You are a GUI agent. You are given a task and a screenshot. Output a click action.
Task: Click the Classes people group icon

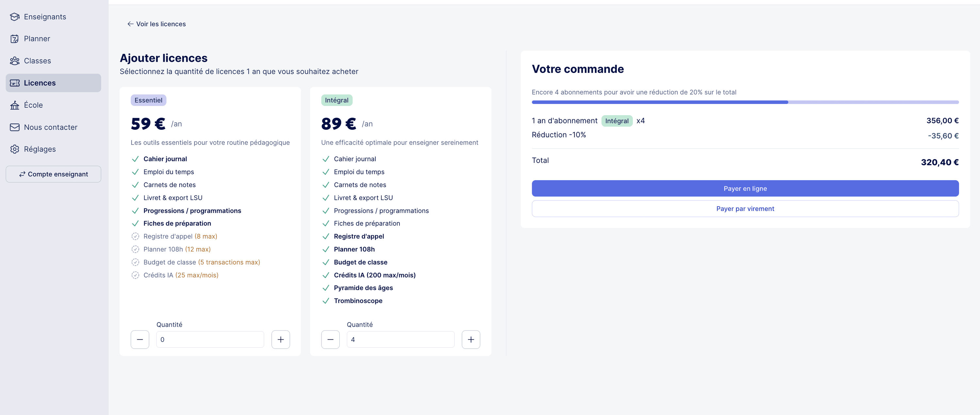click(x=14, y=61)
